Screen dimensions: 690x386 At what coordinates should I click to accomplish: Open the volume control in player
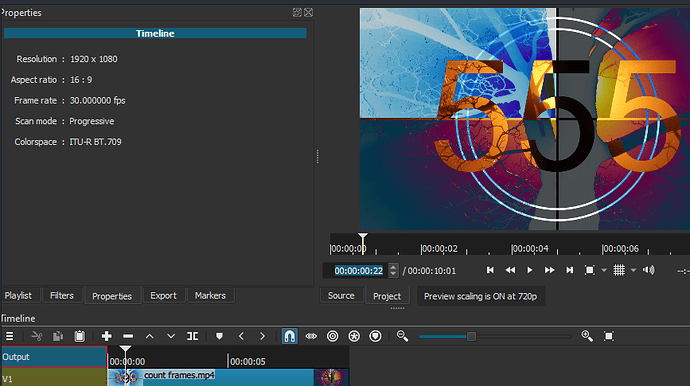649,270
